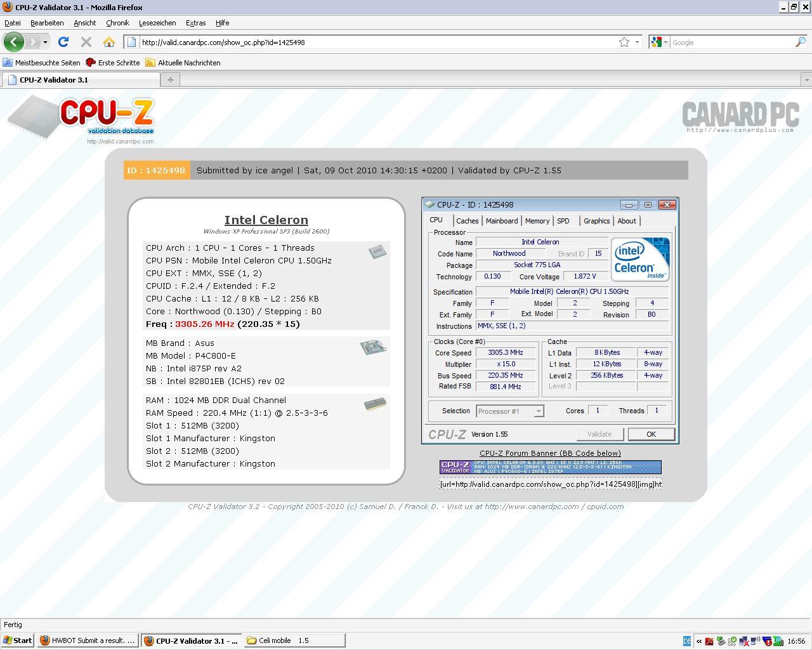Click the BB code text field
The image size is (812, 650).
pos(550,484)
